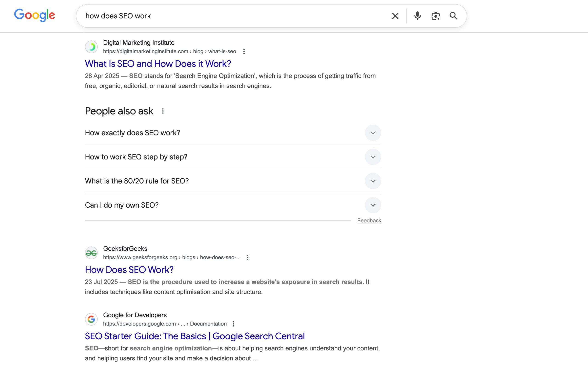
Task: Open Google Lens image search icon
Action: click(x=435, y=16)
